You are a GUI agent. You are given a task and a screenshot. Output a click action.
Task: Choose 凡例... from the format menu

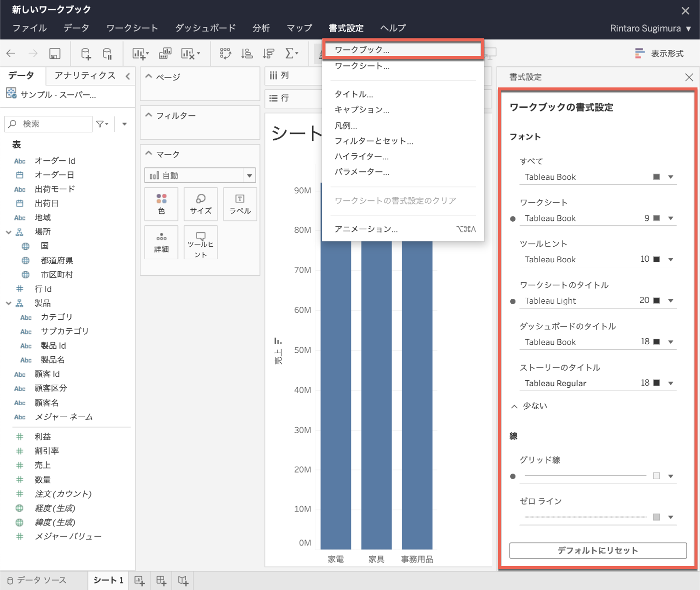[x=402, y=125]
